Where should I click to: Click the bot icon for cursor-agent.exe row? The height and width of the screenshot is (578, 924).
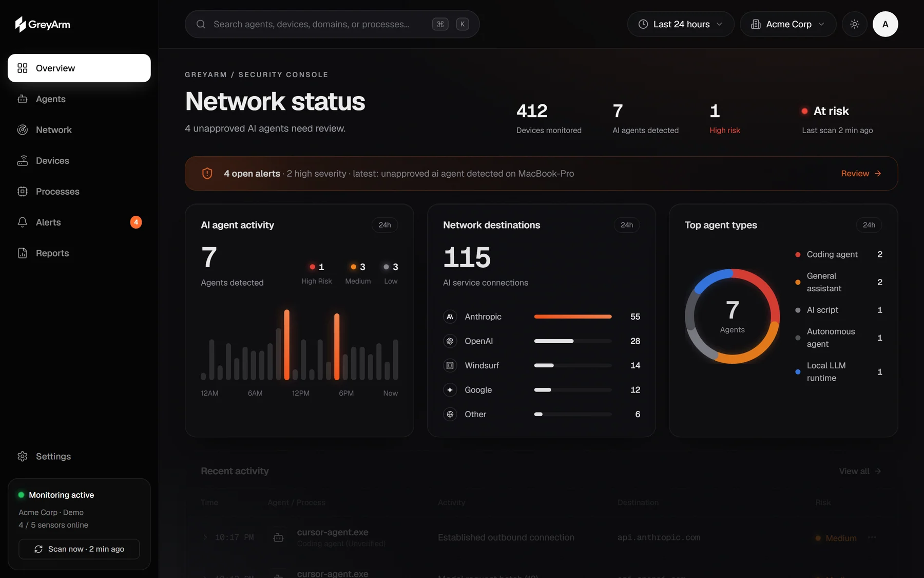click(x=278, y=537)
